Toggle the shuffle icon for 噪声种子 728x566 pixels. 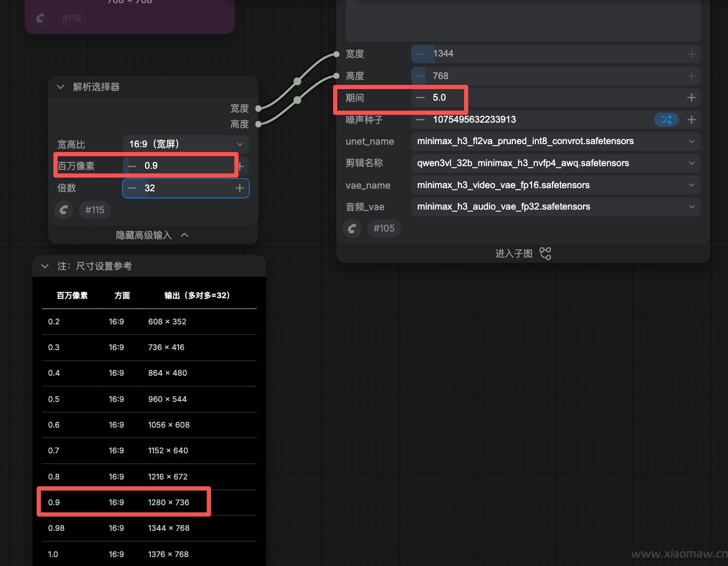pos(666,119)
